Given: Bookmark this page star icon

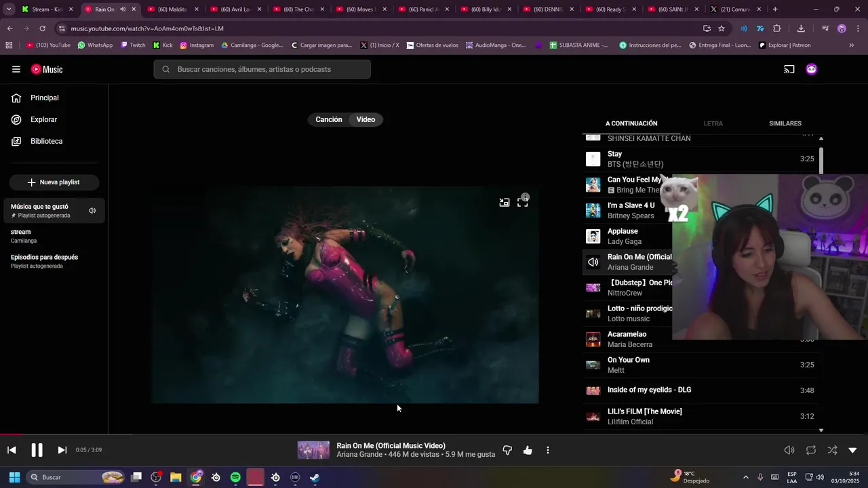Looking at the screenshot, I should (x=722, y=28).
